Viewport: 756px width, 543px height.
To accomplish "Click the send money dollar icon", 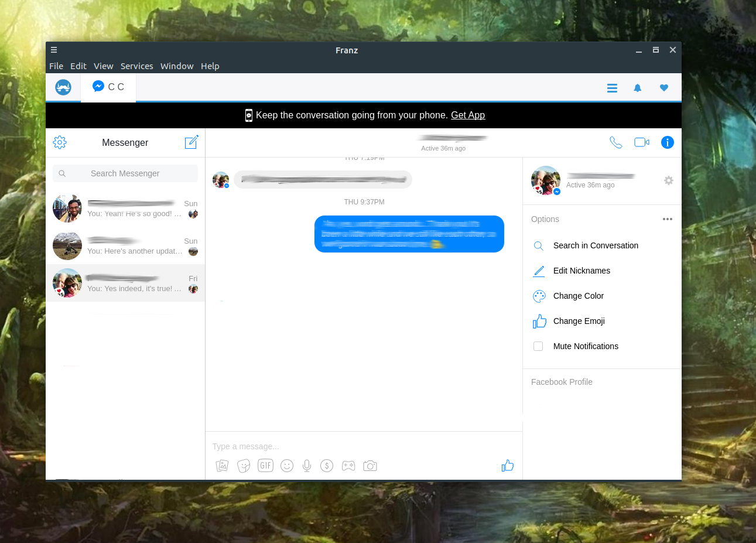I will coord(327,466).
